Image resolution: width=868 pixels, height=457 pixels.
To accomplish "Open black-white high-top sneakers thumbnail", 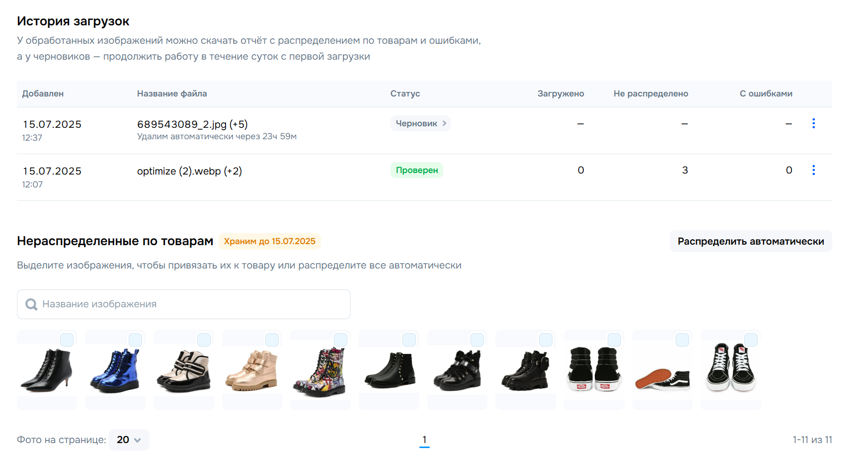I will pos(731,370).
